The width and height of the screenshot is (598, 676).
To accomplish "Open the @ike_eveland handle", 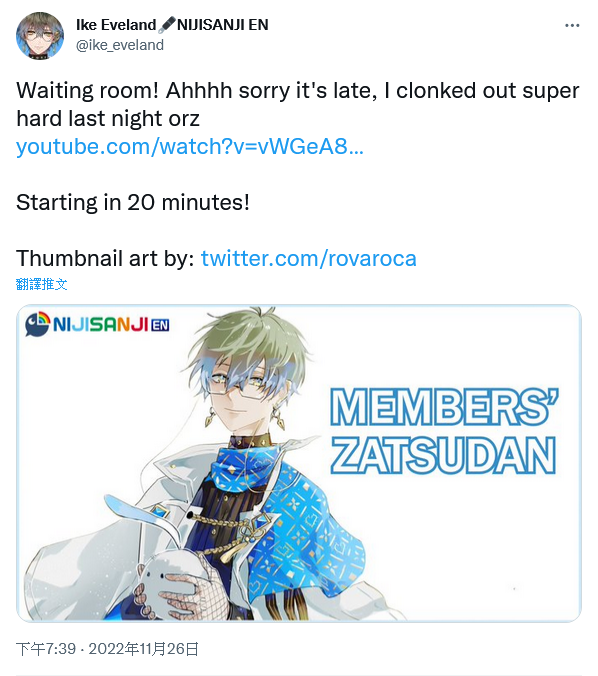I will tap(120, 45).
